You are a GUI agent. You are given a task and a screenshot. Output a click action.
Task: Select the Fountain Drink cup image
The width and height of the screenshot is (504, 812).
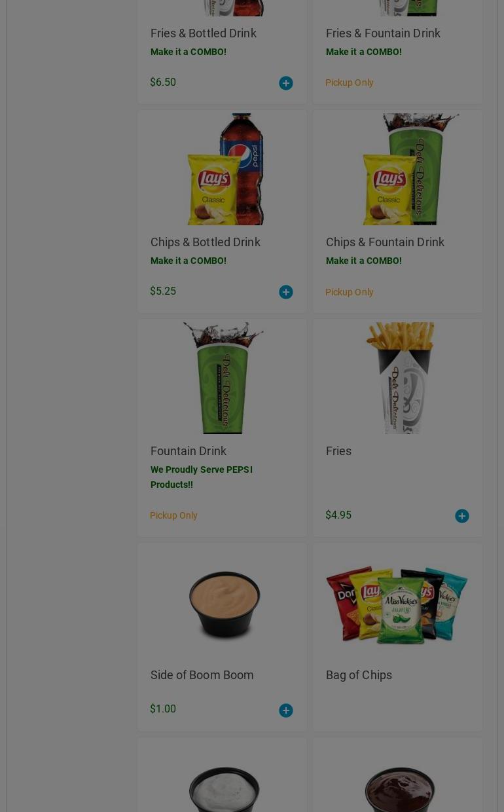pyautogui.click(x=223, y=378)
